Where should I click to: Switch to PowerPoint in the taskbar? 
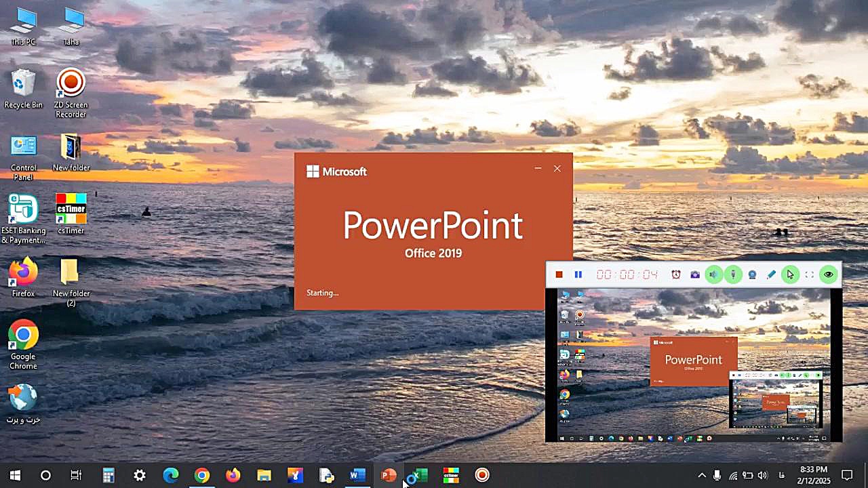point(389,475)
